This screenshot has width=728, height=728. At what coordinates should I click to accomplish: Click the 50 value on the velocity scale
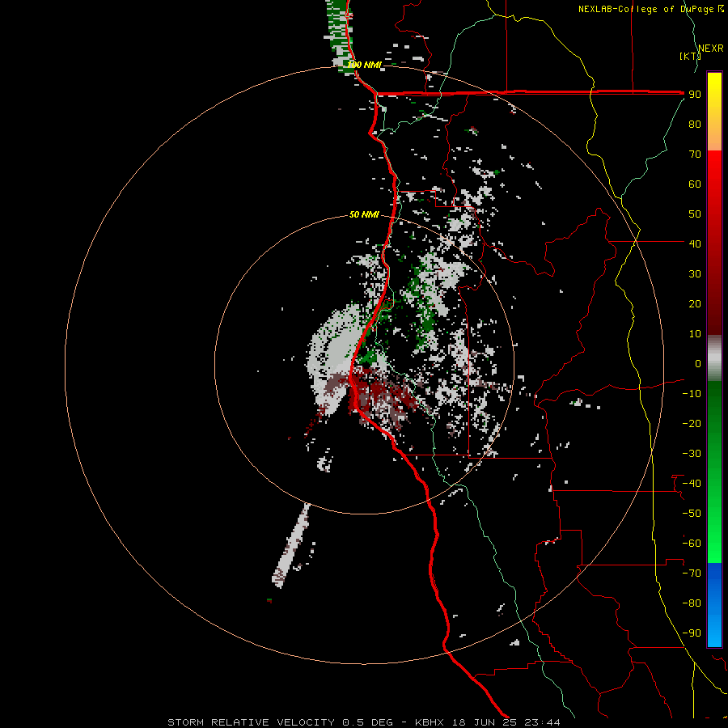(695, 214)
